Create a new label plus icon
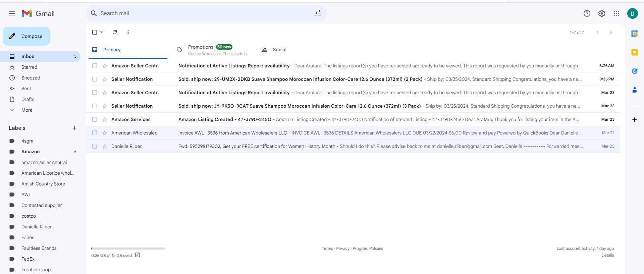The image size is (644, 274). point(74,128)
